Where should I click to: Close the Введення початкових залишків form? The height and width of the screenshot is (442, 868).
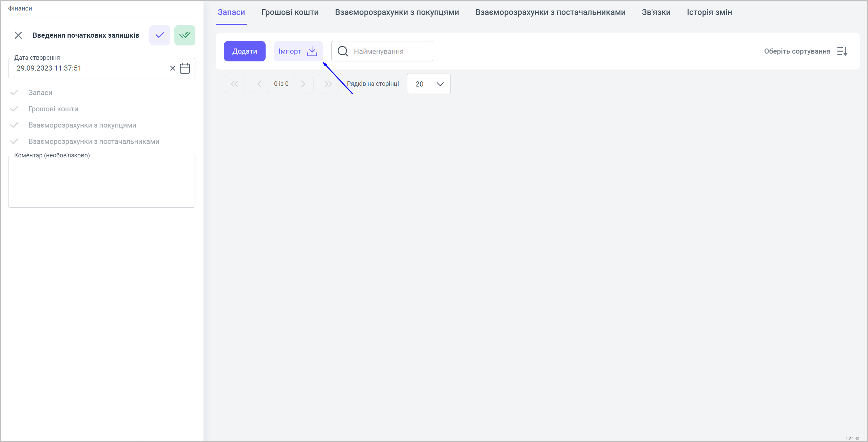18,35
